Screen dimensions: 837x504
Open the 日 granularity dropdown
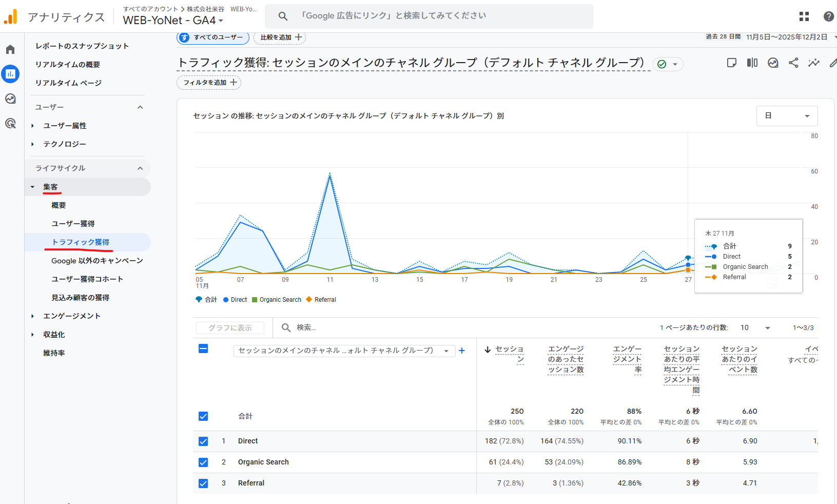coord(787,116)
